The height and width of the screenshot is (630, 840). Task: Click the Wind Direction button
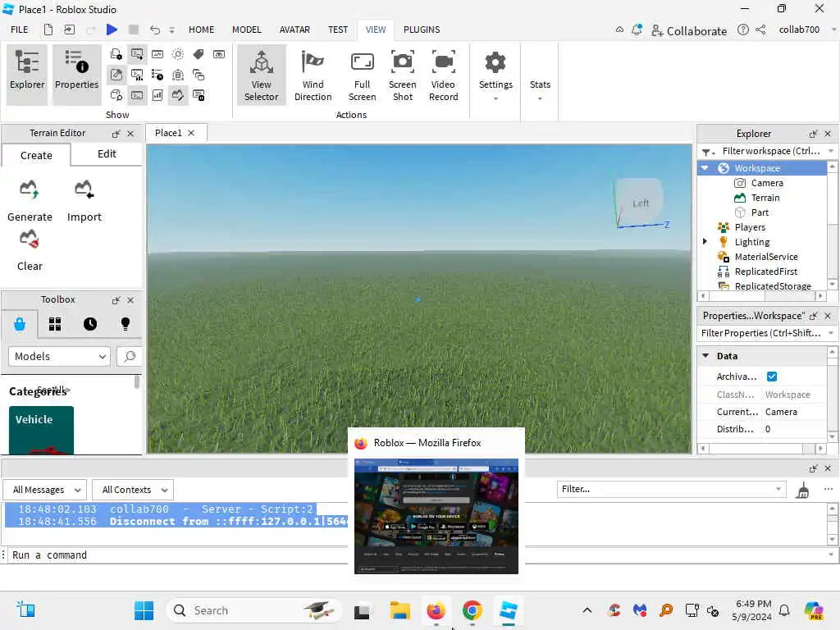click(x=313, y=75)
